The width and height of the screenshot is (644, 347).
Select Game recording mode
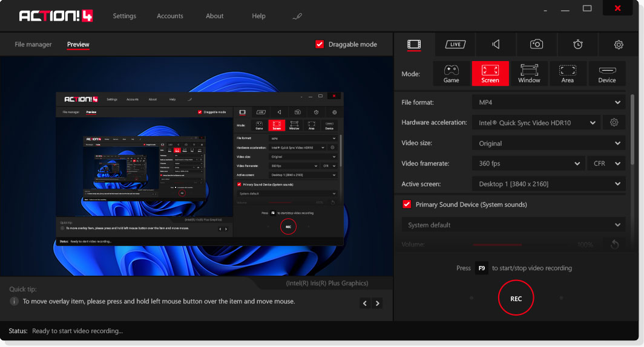[451, 74]
